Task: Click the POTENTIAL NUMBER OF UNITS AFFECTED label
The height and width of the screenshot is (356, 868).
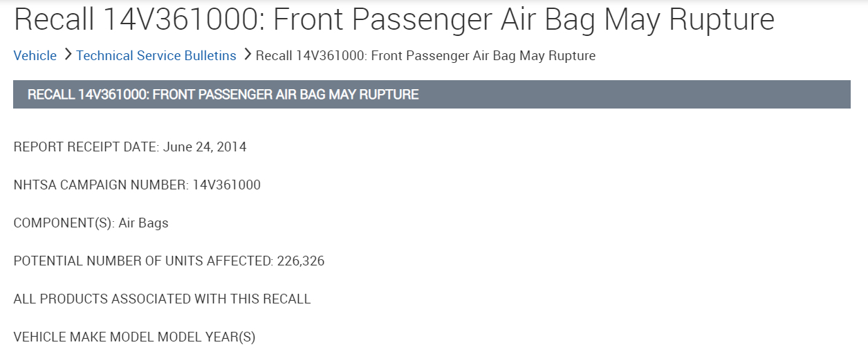Action: (x=143, y=261)
